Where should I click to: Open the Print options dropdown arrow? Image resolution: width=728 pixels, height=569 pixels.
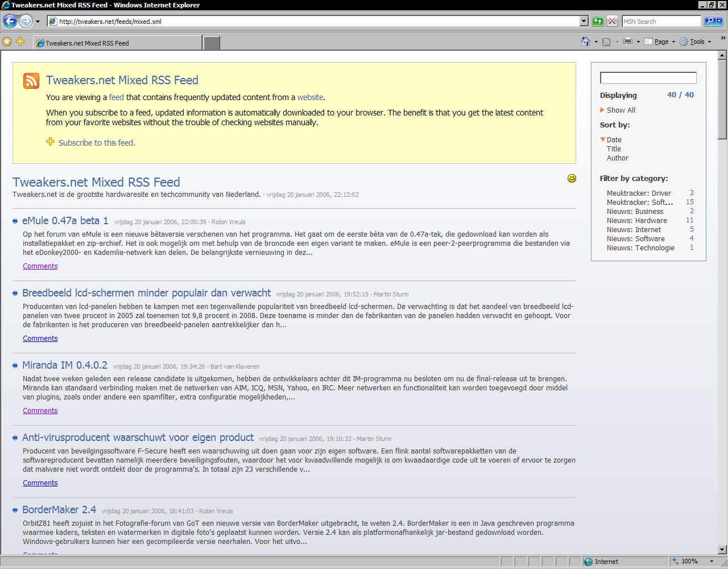[x=638, y=42]
